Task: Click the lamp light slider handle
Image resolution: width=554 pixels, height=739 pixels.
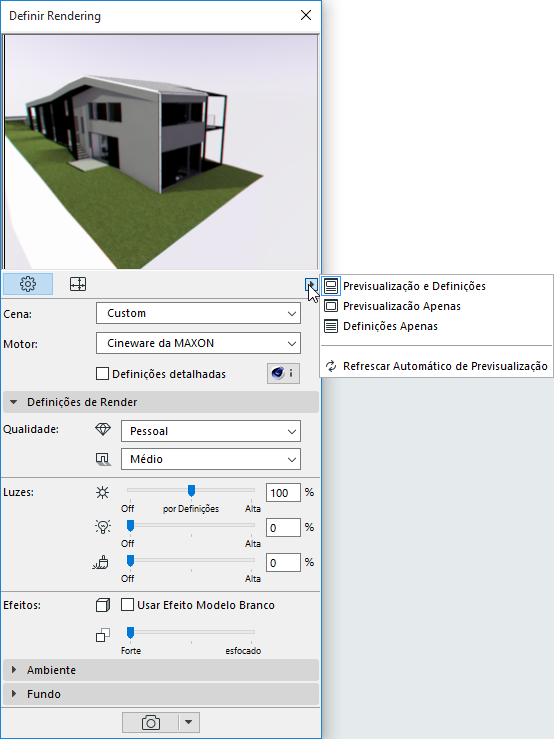Action: (x=131, y=526)
